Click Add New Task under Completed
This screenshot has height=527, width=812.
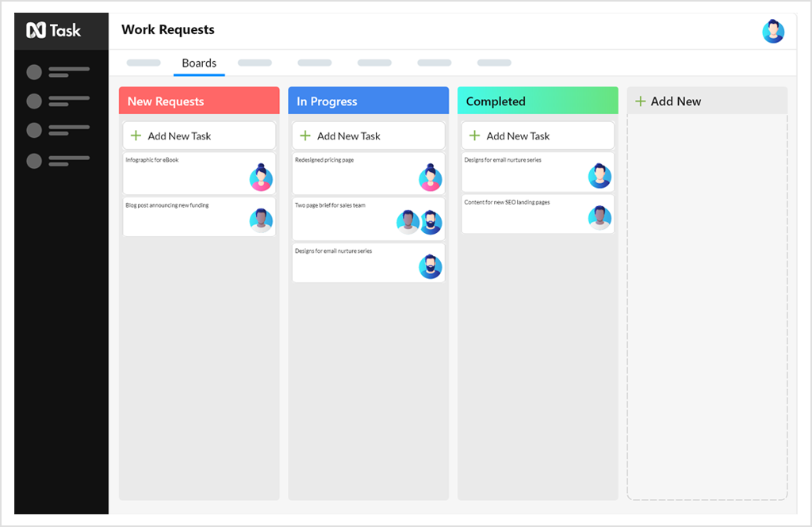tap(537, 136)
